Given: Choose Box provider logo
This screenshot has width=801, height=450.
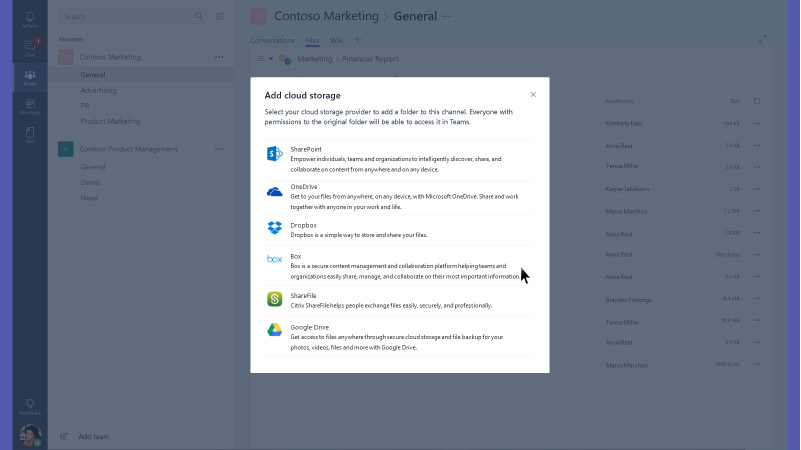Looking at the screenshot, I should click(274, 259).
